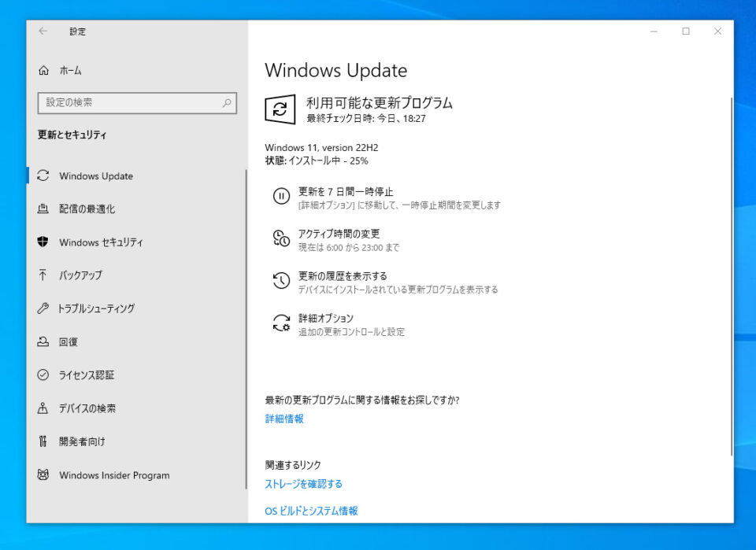Screen dimensions: 756x550
Task: Click the back arrow in Settings
Action: pyautogui.click(x=43, y=31)
